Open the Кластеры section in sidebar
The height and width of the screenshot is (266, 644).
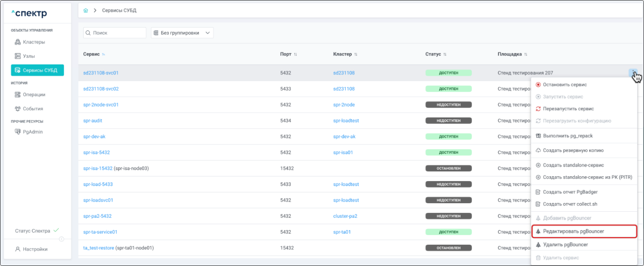(34, 42)
